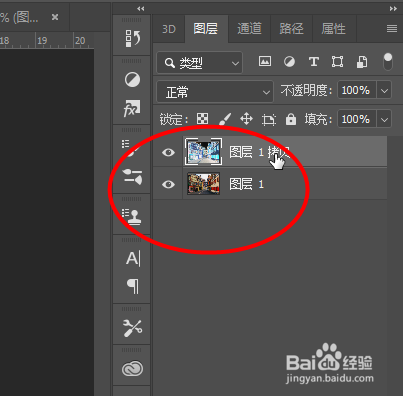Screen dimensions: 403x396
Task: Select the 图层 tab
Action: (x=206, y=29)
